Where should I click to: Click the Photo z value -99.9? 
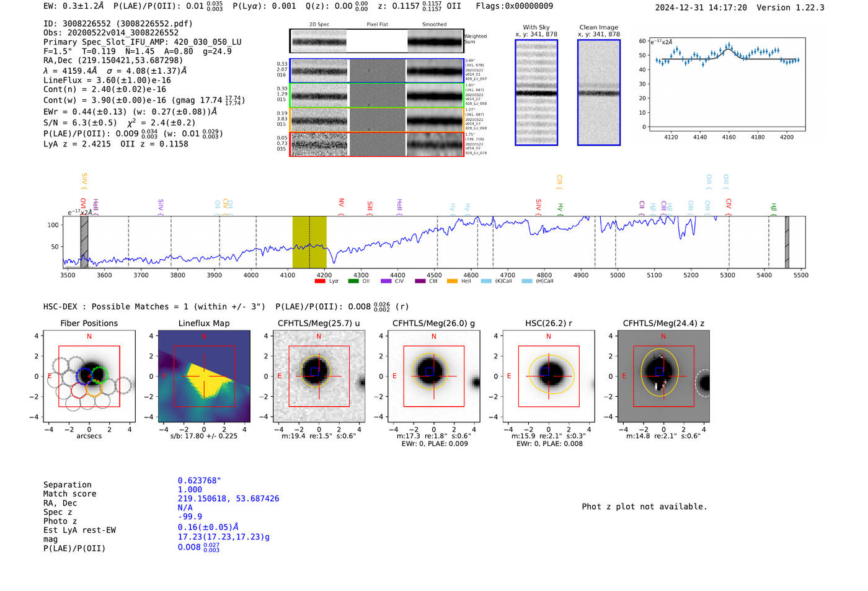190,517
